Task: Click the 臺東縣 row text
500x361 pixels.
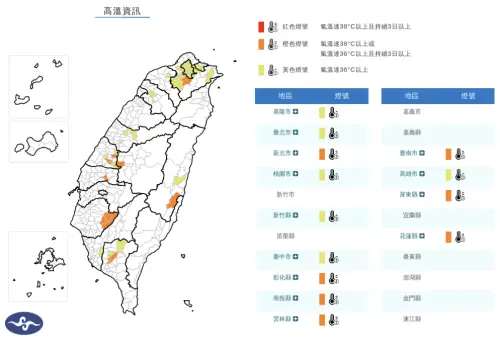Action: pos(412,257)
